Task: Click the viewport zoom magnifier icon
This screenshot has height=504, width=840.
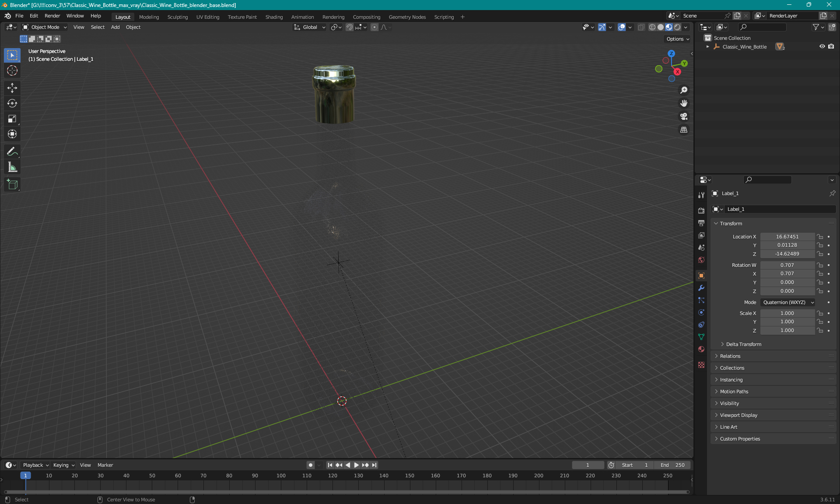Action: (x=684, y=90)
